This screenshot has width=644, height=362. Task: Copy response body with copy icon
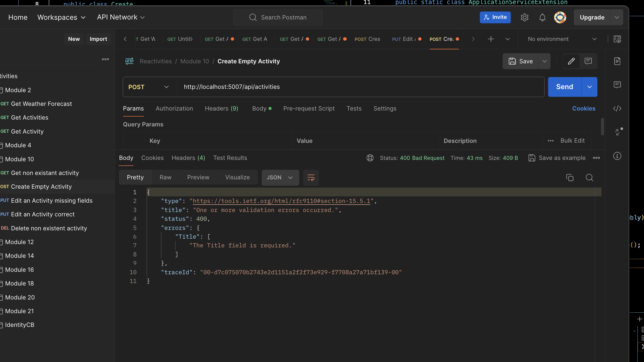570,178
